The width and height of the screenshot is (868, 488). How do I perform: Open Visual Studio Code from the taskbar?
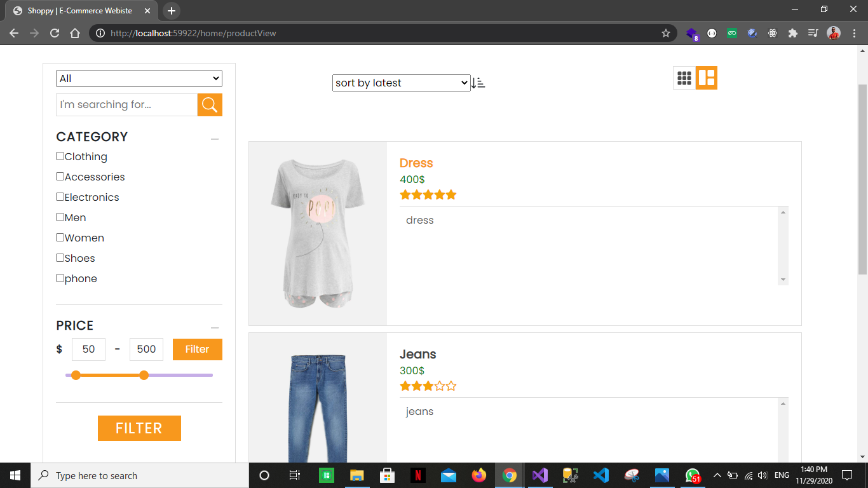pos(601,475)
